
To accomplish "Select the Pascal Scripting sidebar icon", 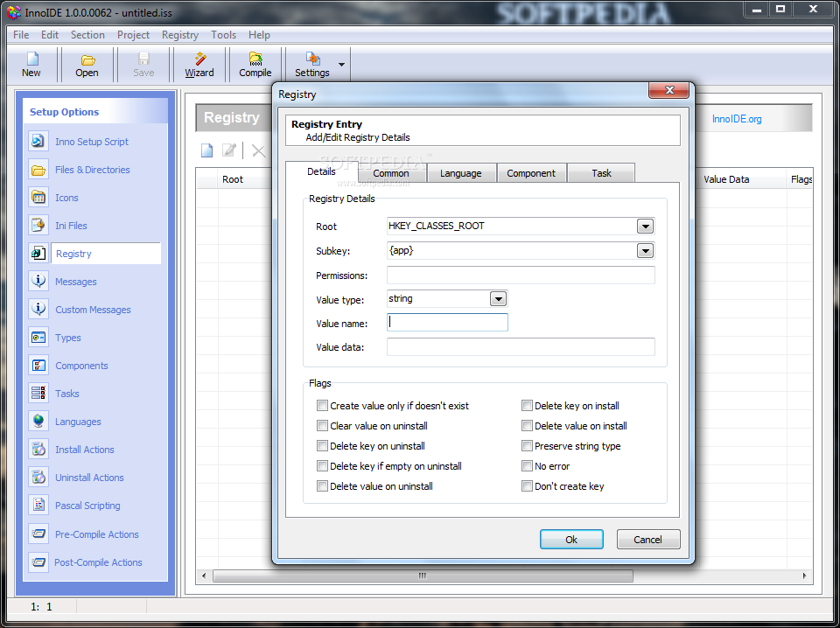I will (38, 505).
